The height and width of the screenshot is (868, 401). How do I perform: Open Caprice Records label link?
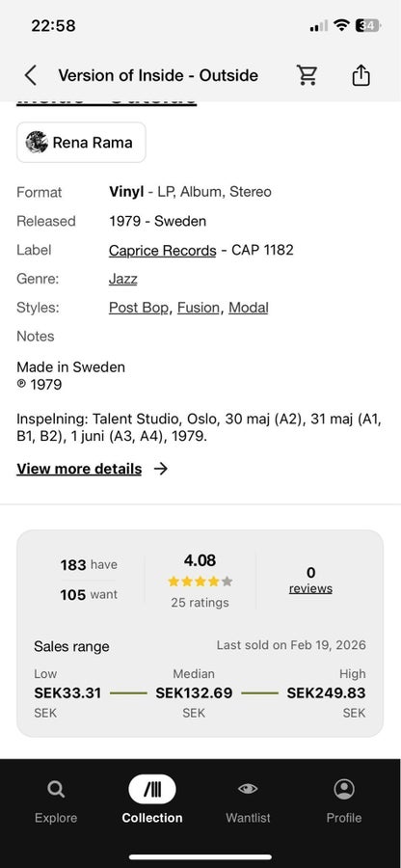point(163,250)
